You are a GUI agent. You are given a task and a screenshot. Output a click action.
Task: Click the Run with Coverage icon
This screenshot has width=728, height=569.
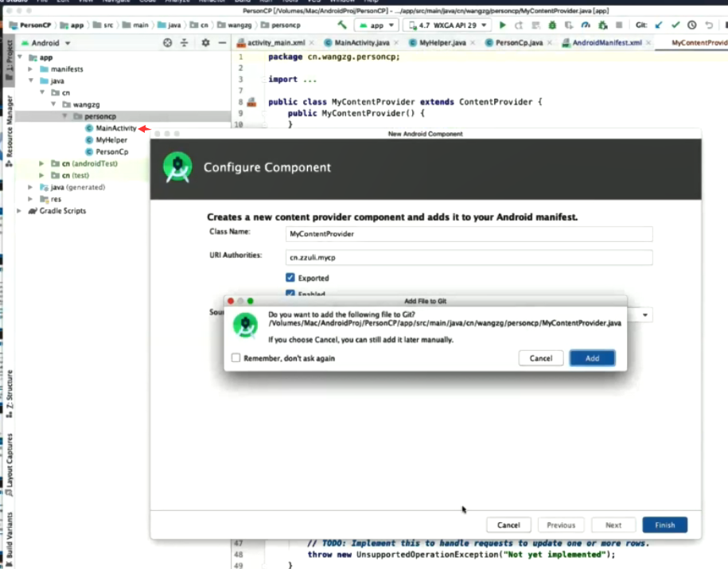click(x=569, y=25)
